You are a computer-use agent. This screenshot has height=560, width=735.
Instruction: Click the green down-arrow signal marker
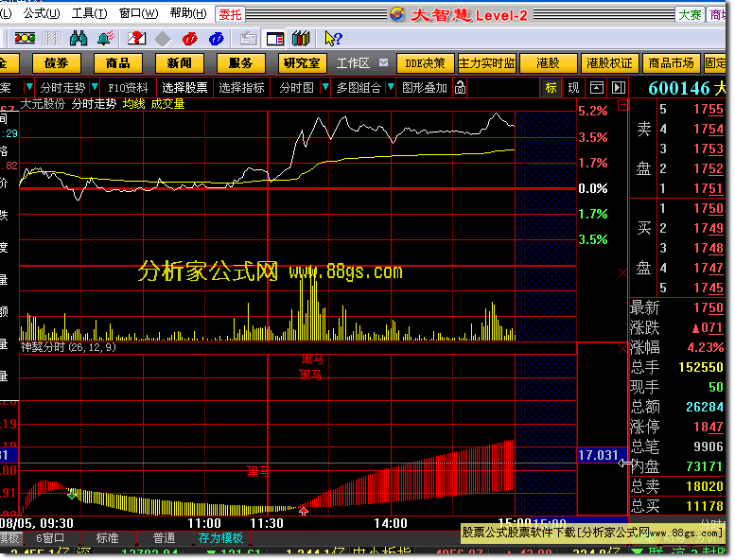coord(72,494)
